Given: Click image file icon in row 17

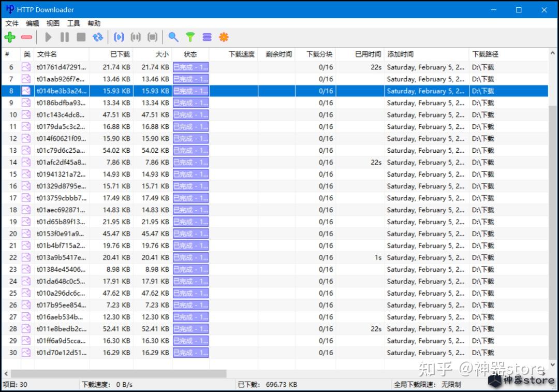Looking at the screenshot, I should coord(26,198).
